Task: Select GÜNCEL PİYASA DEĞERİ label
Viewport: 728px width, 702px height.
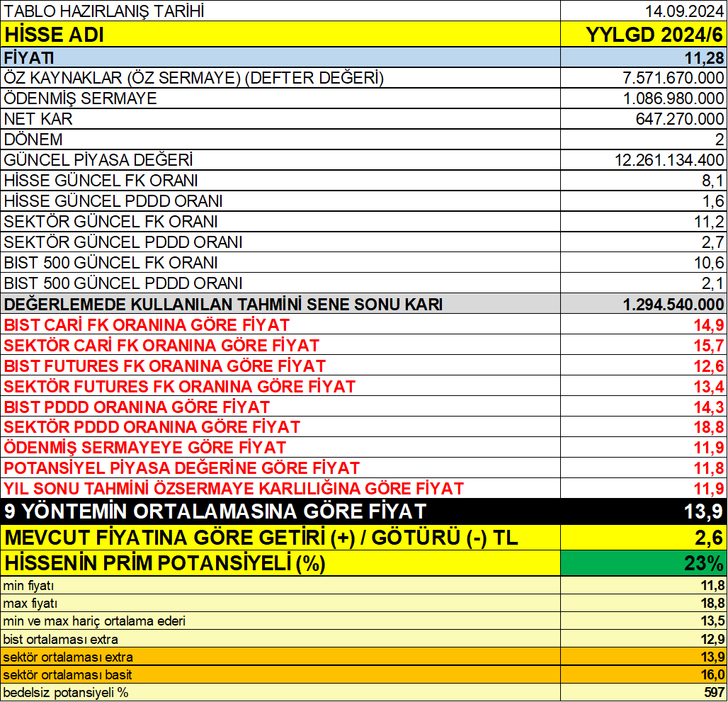Action: [98, 159]
